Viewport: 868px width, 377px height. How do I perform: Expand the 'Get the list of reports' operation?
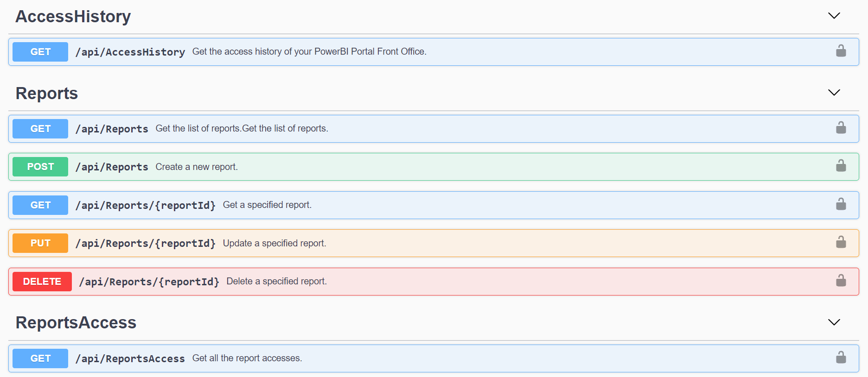(241, 129)
